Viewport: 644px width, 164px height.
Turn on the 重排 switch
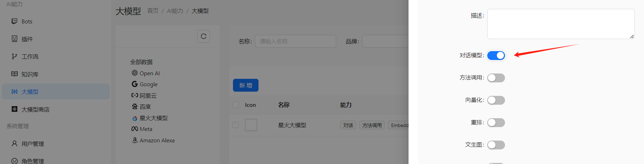[496, 122]
